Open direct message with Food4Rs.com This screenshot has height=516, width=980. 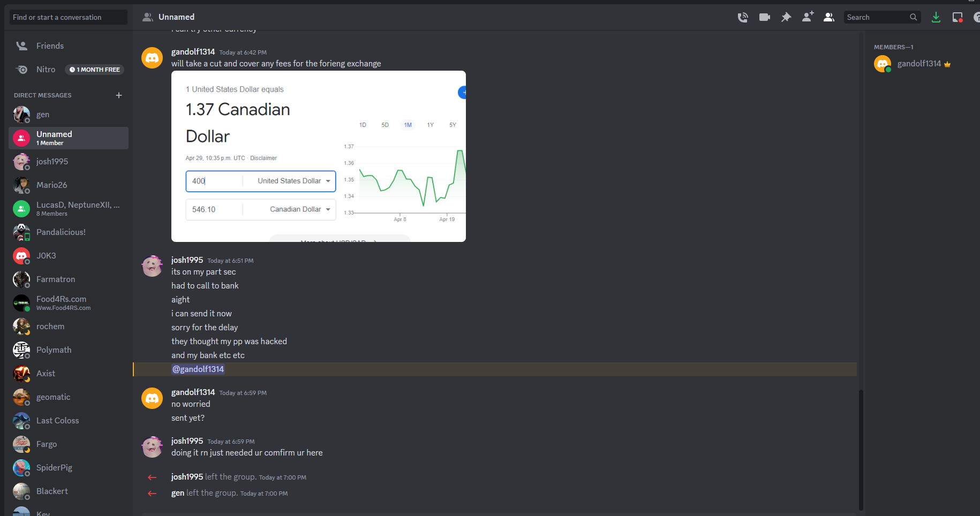(69, 303)
